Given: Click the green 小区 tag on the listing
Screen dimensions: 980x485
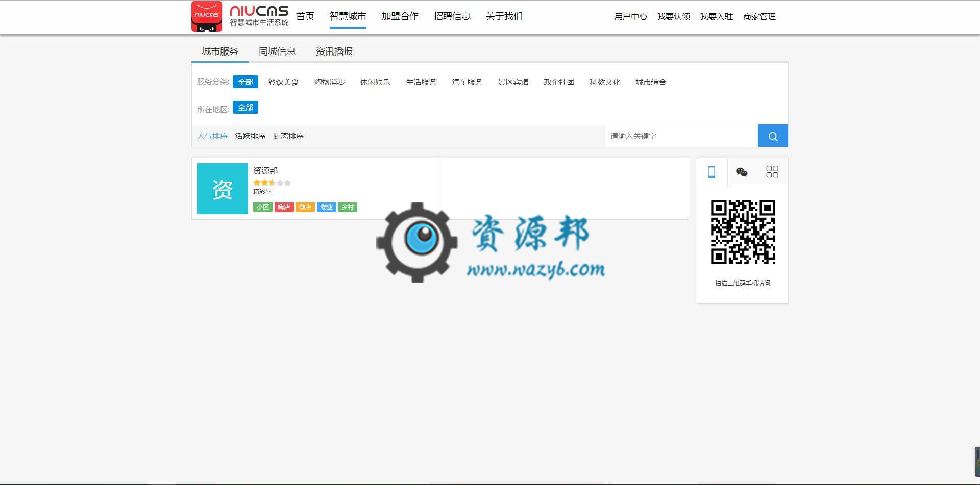Looking at the screenshot, I should click(263, 207).
